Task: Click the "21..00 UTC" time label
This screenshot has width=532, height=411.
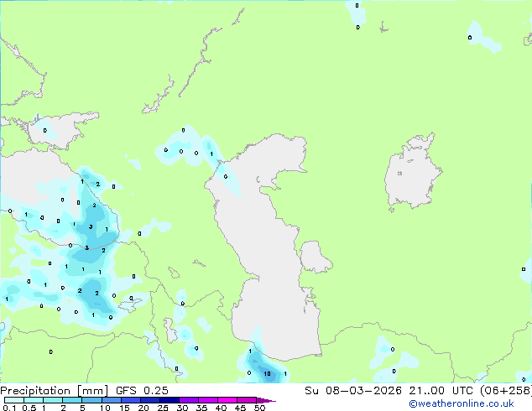Action: (441, 391)
